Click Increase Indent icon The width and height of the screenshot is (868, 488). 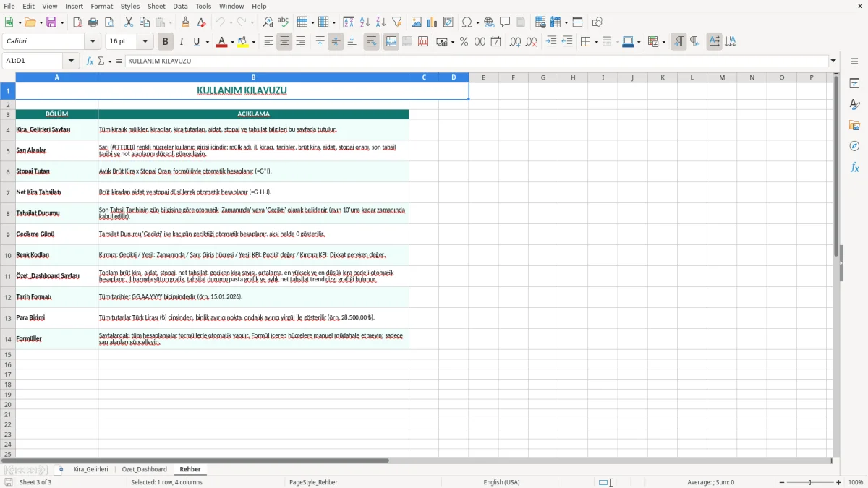551,42
